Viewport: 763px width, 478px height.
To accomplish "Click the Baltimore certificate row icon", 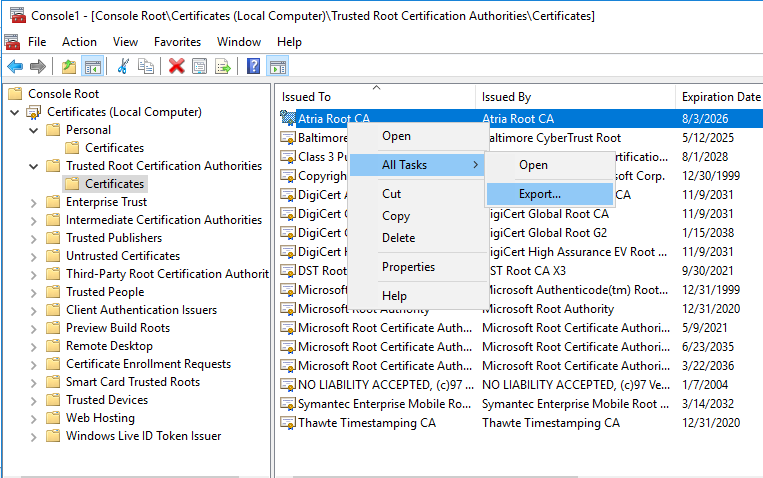I will (x=288, y=137).
